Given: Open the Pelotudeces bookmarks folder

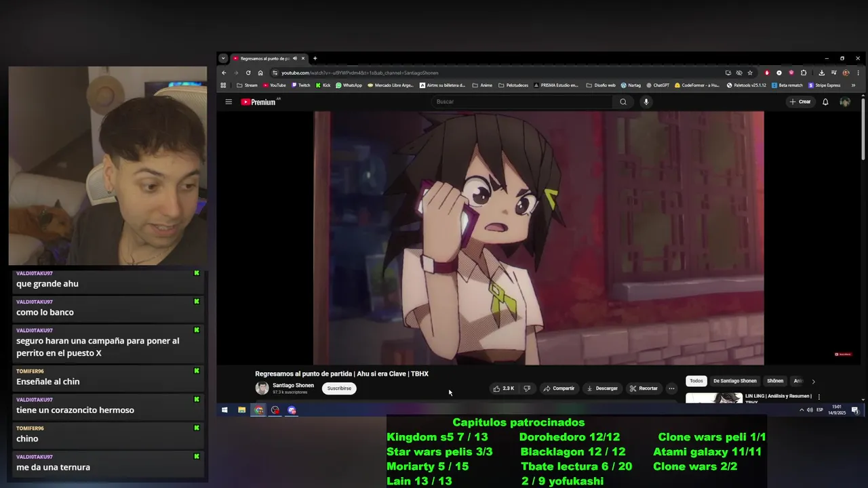Looking at the screenshot, I should 513,85.
